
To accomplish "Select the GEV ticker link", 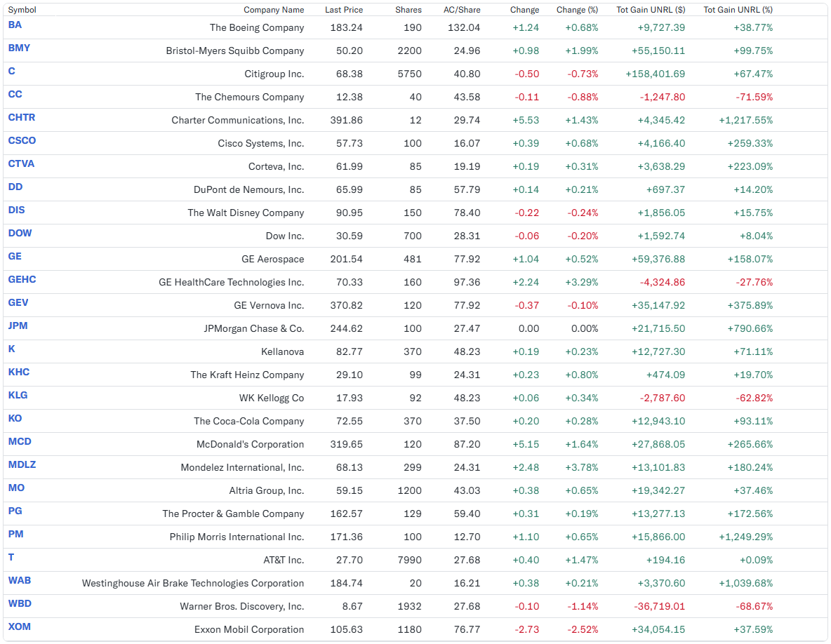I will tap(18, 303).
